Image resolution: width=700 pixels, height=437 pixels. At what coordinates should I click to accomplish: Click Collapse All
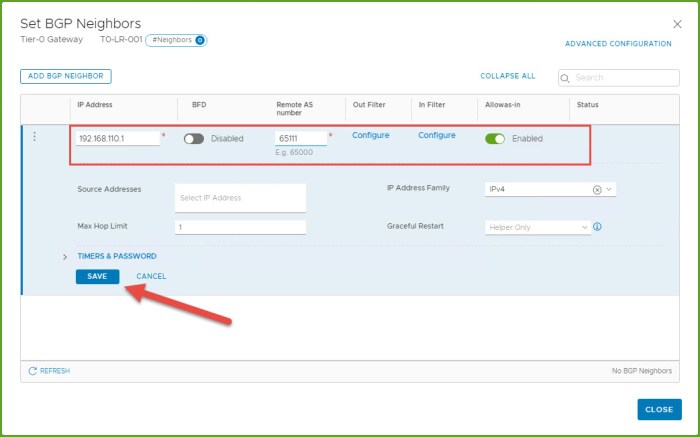pyautogui.click(x=507, y=76)
